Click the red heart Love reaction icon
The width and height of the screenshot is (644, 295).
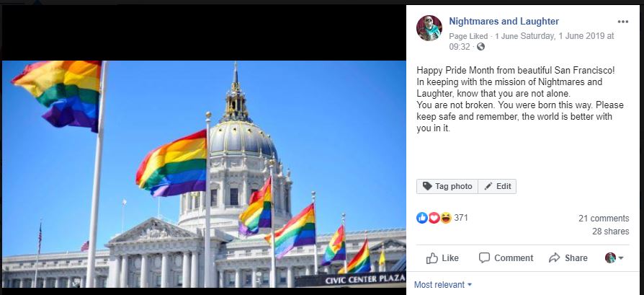434,218
